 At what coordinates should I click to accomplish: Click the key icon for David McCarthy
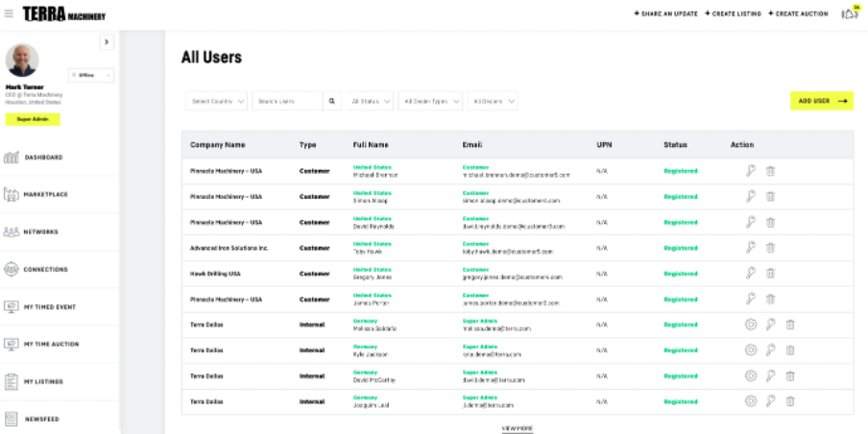[770, 375]
